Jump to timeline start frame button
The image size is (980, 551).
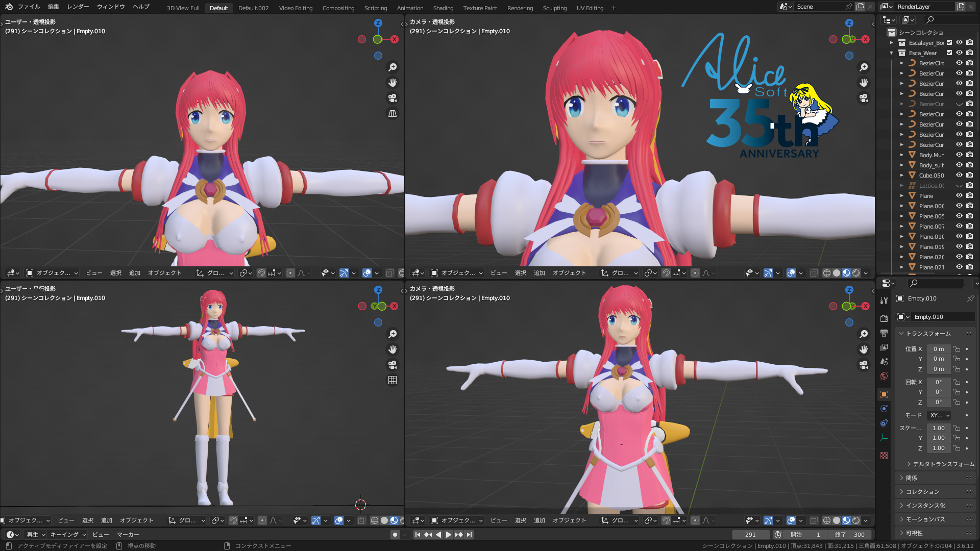click(x=418, y=535)
